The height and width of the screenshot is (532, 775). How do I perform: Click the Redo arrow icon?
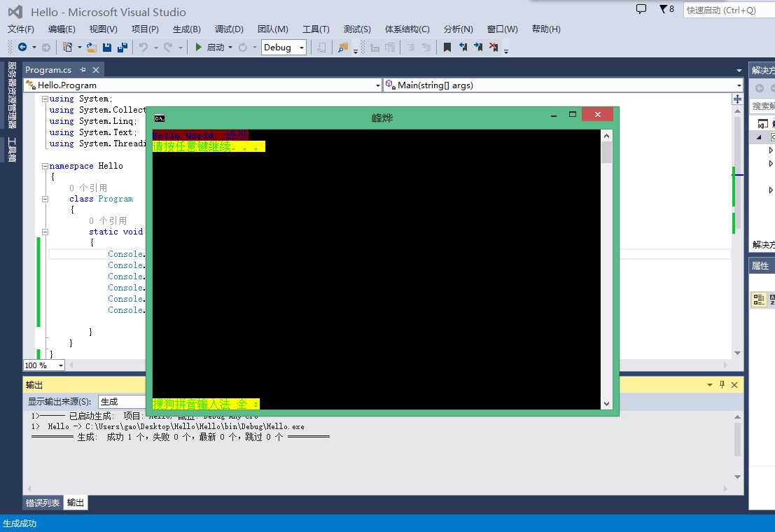click(x=168, y=47)
